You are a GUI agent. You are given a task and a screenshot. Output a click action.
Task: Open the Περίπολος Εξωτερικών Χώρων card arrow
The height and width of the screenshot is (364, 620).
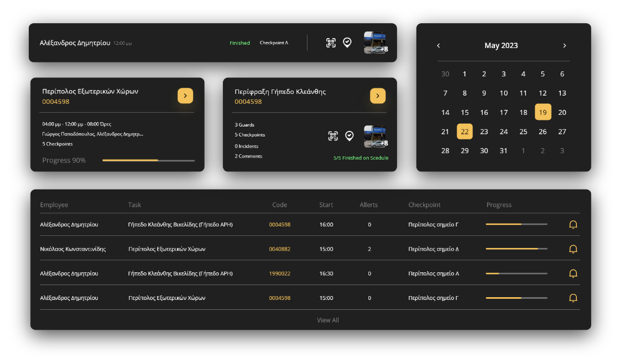click(185, 96)
